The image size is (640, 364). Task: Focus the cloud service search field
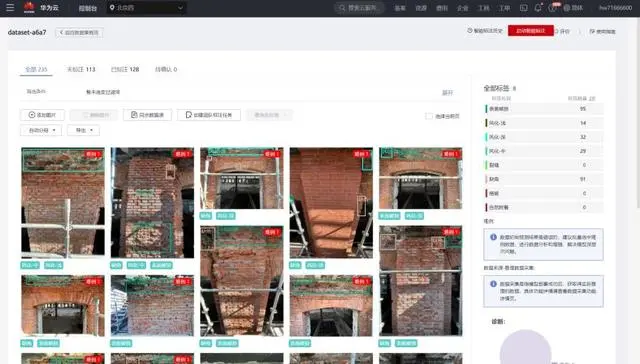coord(359,8)
